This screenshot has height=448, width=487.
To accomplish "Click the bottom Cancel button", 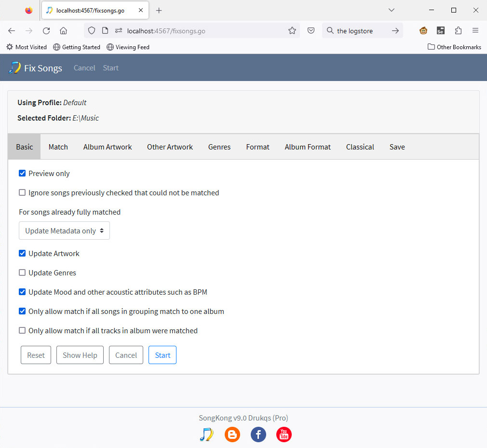I will [126, 355].
